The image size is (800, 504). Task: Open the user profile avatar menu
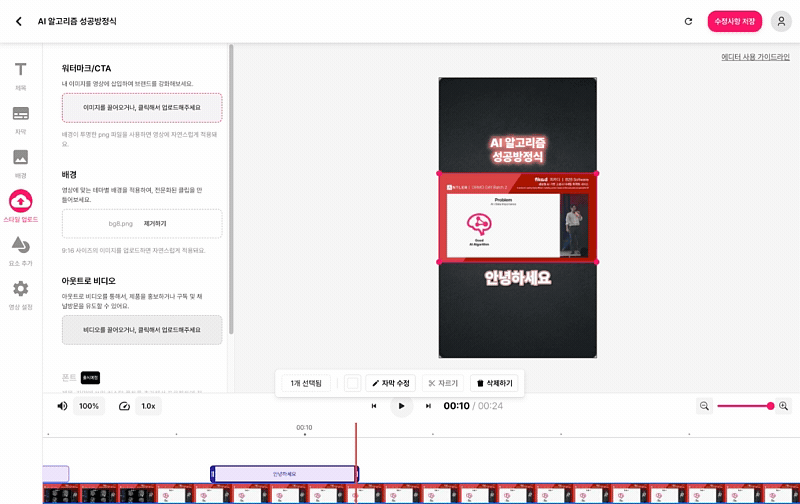(781, 21)
